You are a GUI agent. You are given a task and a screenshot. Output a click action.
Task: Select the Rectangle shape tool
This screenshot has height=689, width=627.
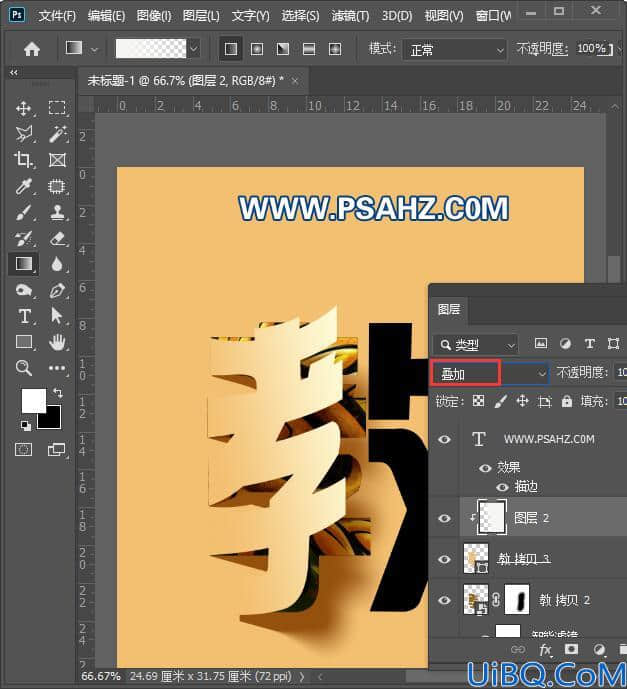coord(23,342)
